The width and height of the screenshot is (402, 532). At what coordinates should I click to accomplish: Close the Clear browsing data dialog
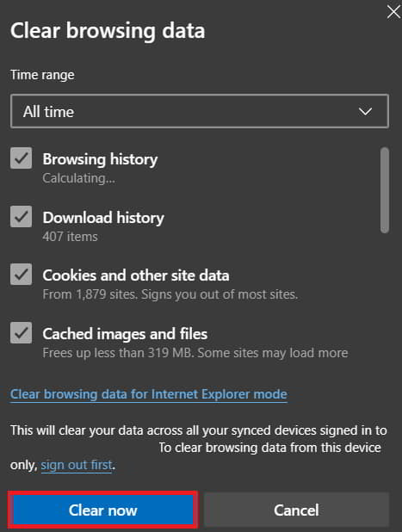[393, 12]
